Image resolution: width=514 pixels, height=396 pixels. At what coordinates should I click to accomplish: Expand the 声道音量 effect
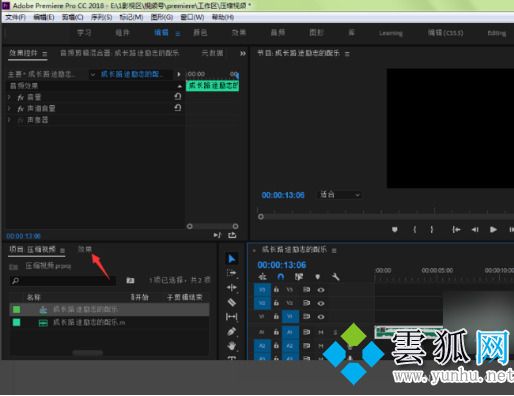pyautogui.click(x=9, y=108)
